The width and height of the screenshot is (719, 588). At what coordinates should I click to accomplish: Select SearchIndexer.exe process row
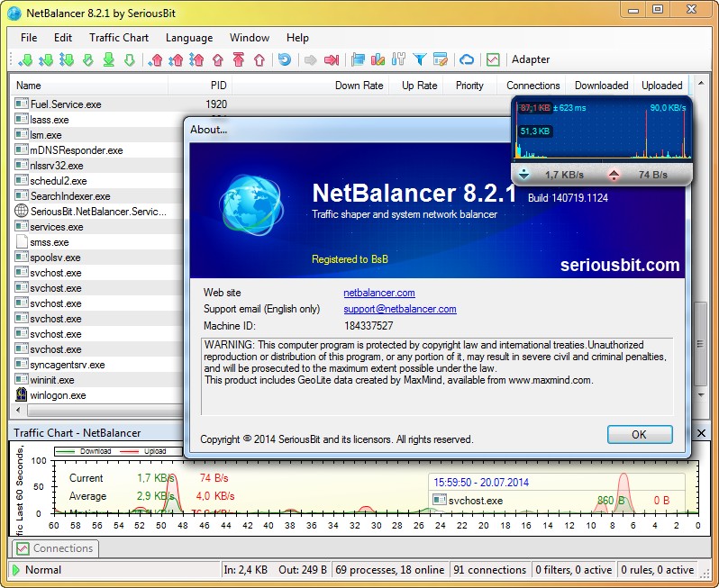click(x=70, y=196)
